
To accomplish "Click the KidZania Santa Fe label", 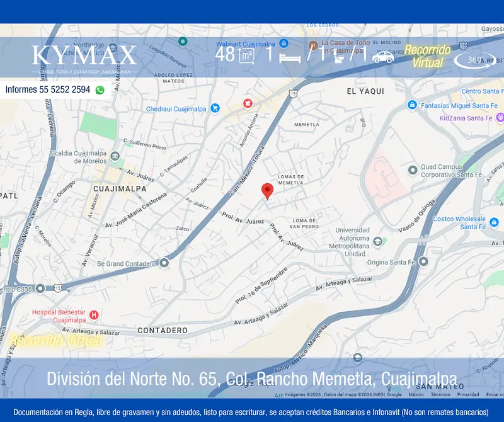I will 466,118.
